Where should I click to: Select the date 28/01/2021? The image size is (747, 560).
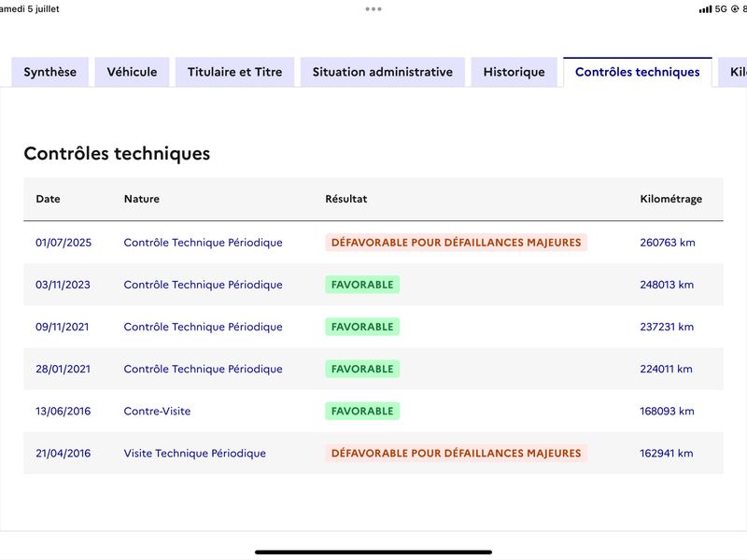tap(63, 369)
